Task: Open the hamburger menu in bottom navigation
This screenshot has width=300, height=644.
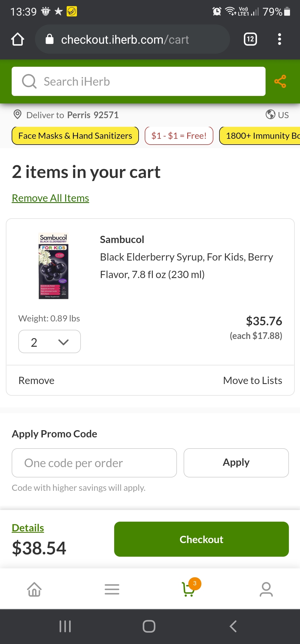Action: (x=112, y=589)
